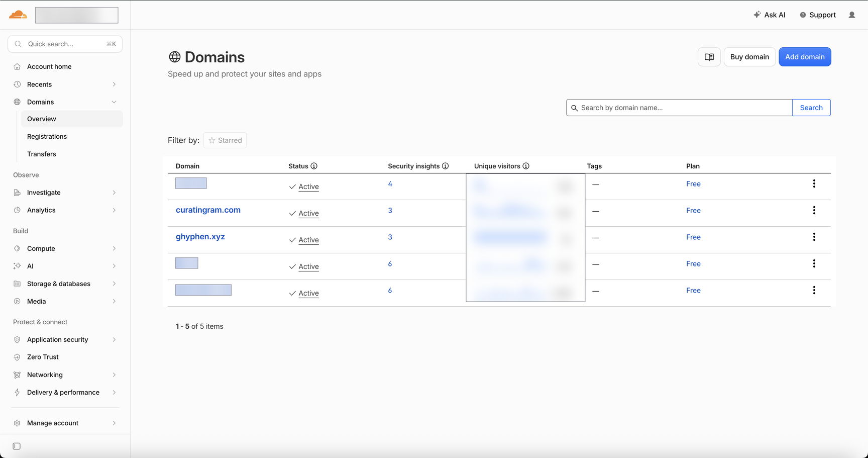Click the Account home house icon
This screenshot has width=868, height=458.
17,66
